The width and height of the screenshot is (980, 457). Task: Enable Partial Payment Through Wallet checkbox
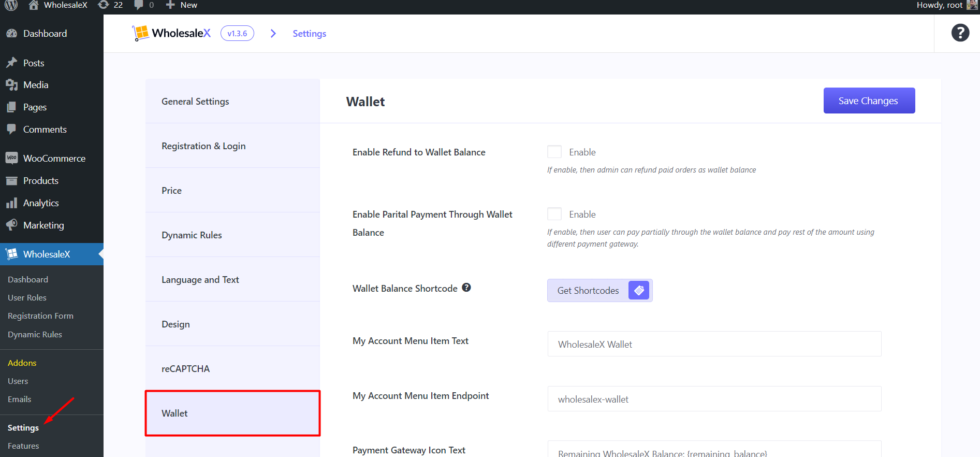[x=554, y=214]
